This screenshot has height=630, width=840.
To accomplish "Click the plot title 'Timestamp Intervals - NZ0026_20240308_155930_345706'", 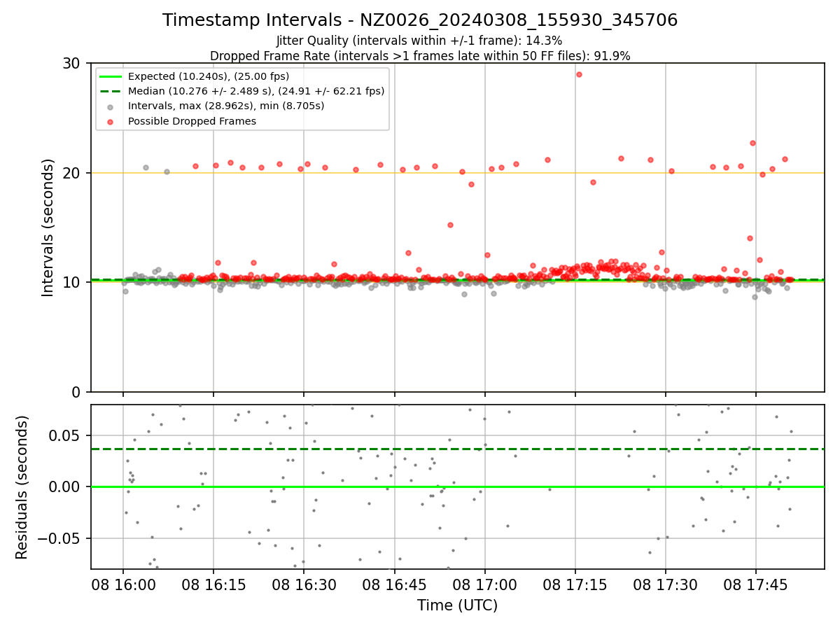I will point(420,20).
